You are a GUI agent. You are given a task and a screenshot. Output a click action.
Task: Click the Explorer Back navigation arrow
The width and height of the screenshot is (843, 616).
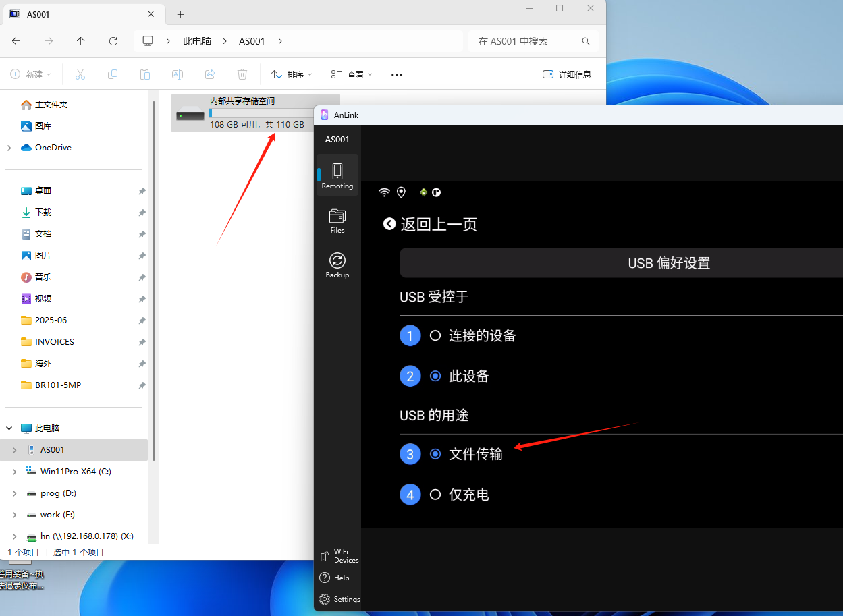point(16,41)
